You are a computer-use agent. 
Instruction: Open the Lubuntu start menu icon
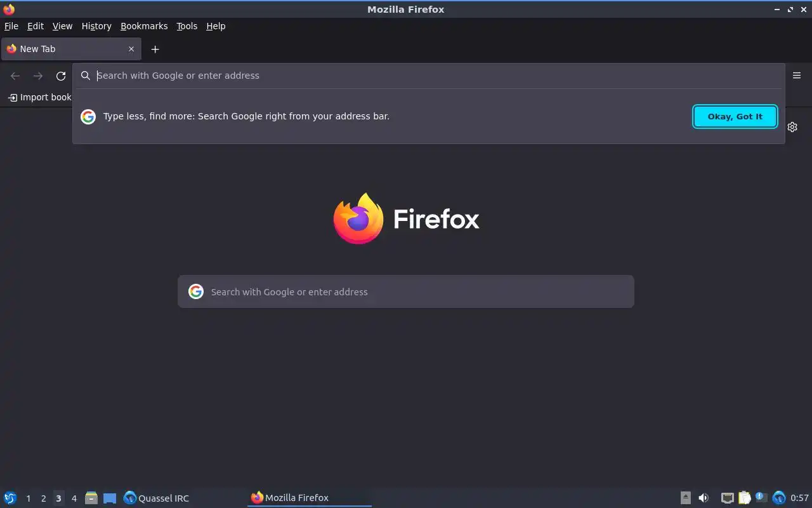(x=10, y=498)
